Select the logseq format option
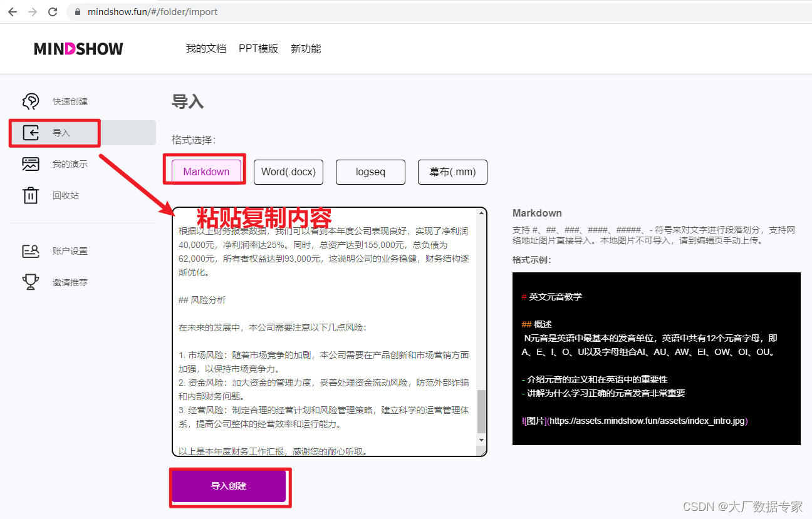Viewport: 812px width, 519px height. click(x=370, y=172)
